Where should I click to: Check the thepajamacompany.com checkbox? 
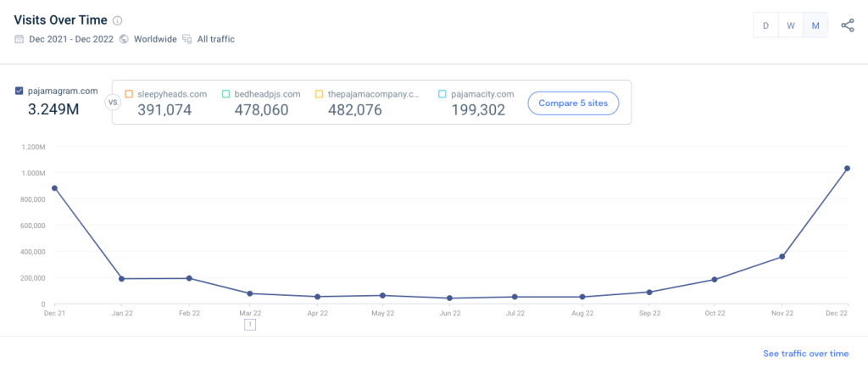pyautogui.click(x=319, y=94)
